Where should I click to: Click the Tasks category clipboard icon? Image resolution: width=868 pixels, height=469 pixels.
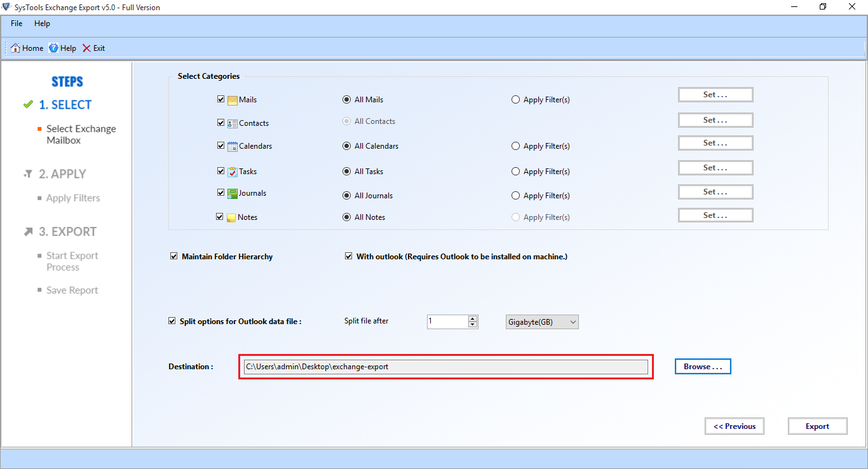click(233, 172)
